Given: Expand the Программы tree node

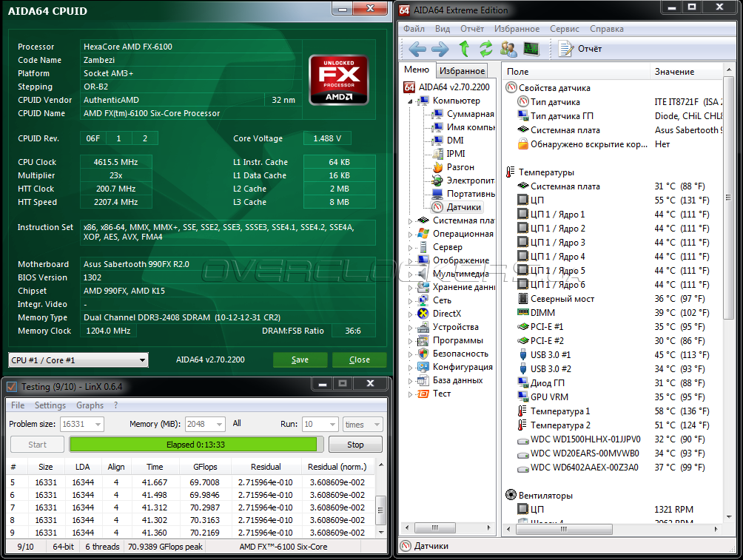Looking at the screenshot, I should [411, 340].
